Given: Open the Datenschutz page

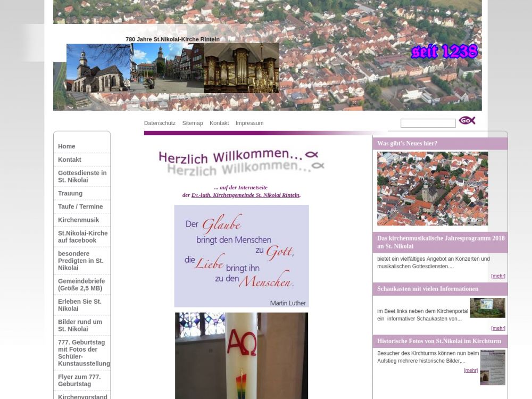Looking at the screenshot, I should pyautogui.click(x=160, y=123).
